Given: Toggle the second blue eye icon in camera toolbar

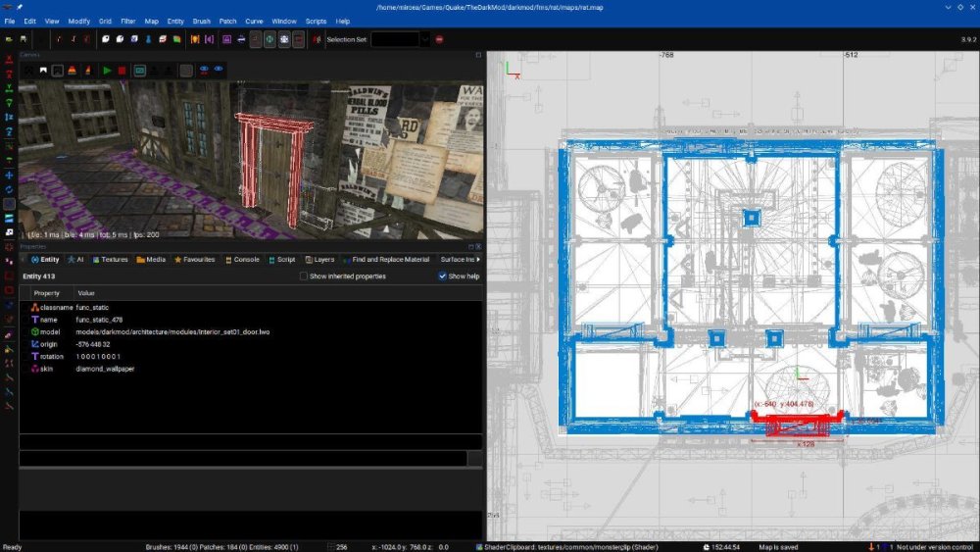Looking at the screenshot, I should 219,69.
